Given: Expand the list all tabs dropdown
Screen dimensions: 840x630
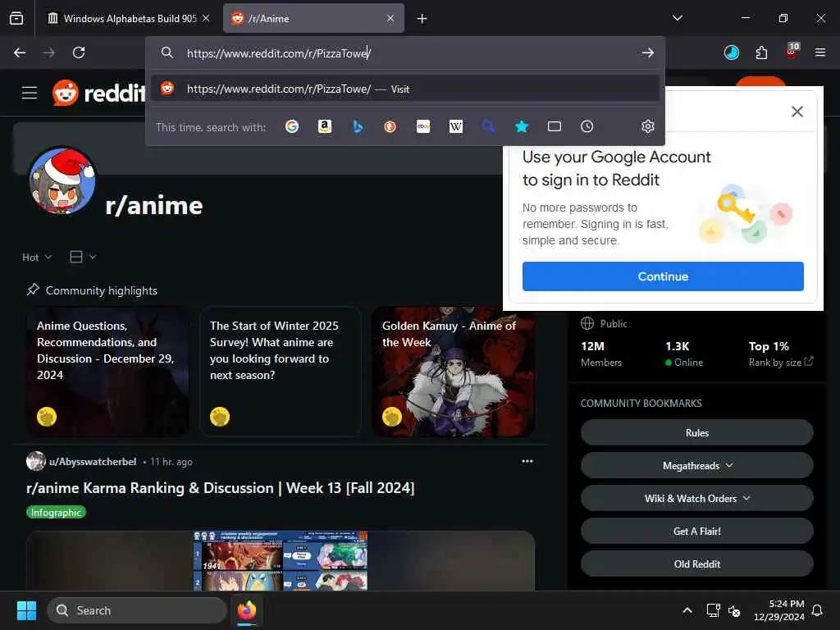Looking at the screenshot, I should (x=678, y=18).
